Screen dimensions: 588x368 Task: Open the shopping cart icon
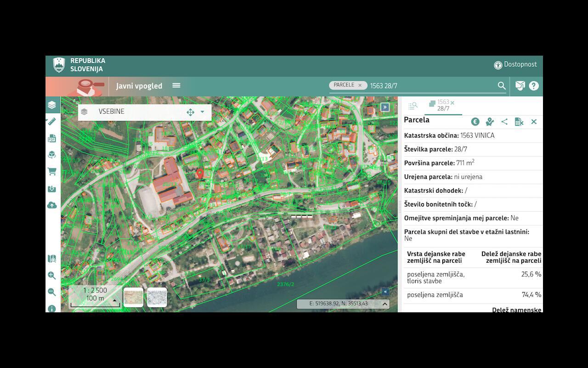[52, 172]
